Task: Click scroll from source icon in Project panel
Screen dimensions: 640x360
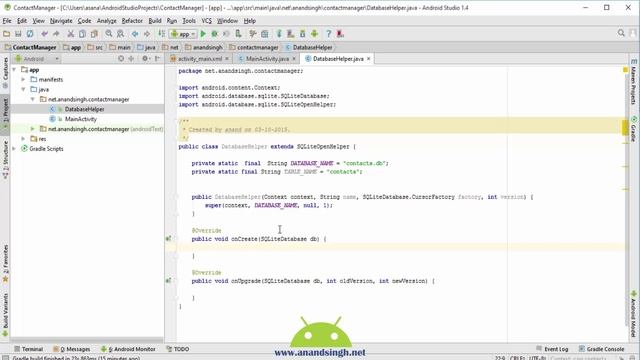Action: (121, 59)
